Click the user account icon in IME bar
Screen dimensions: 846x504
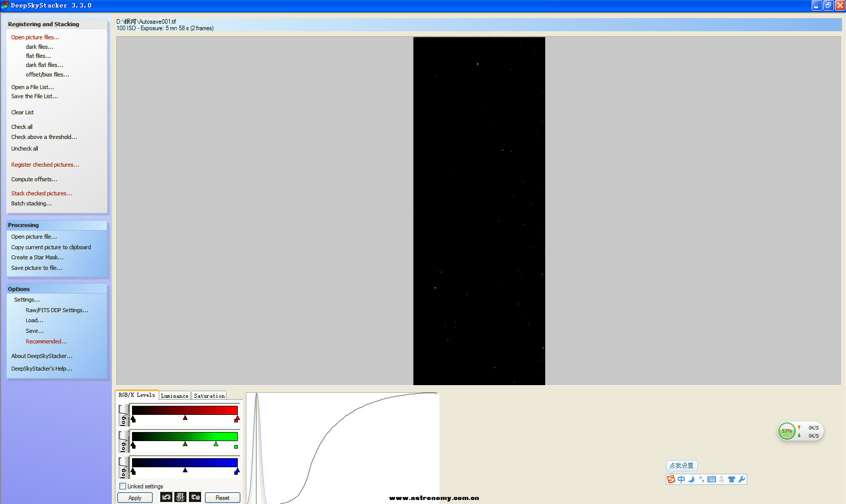[x=722, y=479]
